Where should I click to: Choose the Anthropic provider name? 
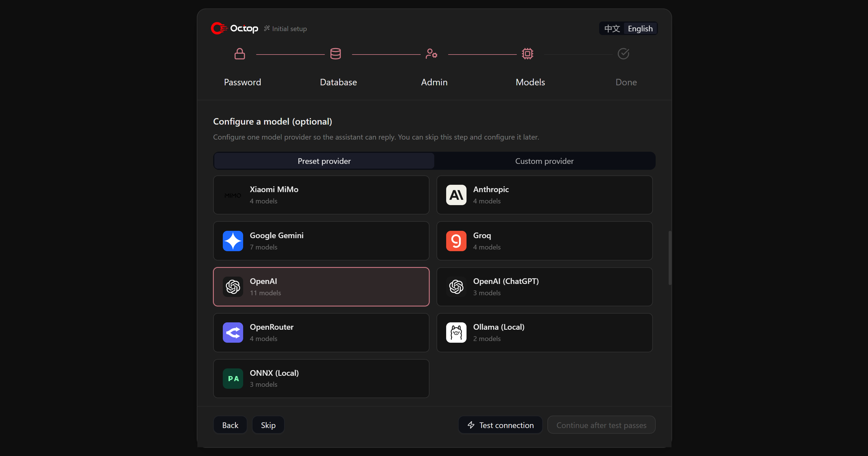tap(491, 189)
